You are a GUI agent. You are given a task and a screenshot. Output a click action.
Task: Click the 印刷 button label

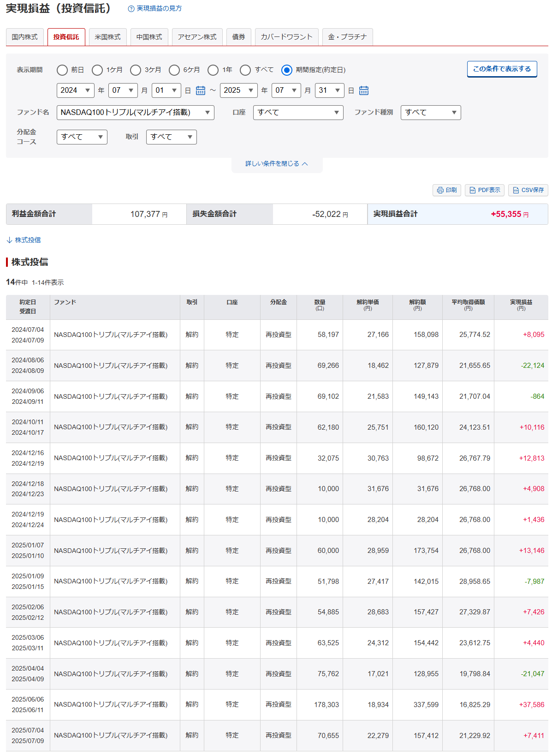[451, 190]
